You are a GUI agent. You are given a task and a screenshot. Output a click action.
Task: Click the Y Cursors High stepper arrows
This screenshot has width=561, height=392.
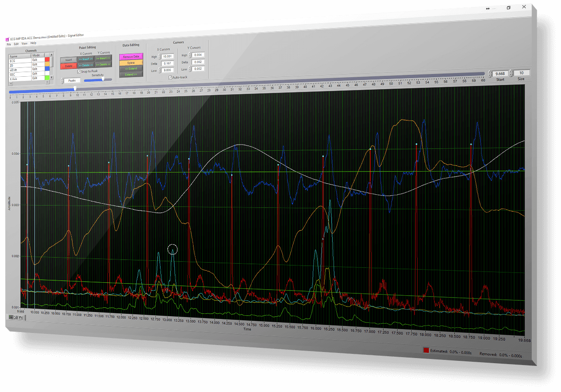tap(190, 55)
